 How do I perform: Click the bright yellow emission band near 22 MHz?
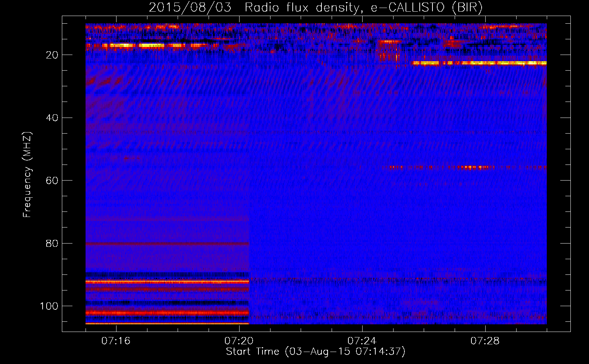click(479, 63)
